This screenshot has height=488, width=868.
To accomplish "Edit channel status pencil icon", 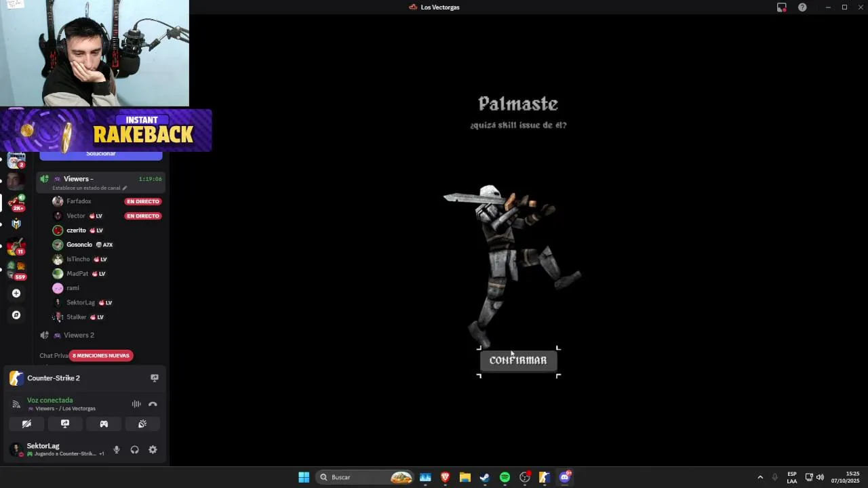I will pos(125,188).
